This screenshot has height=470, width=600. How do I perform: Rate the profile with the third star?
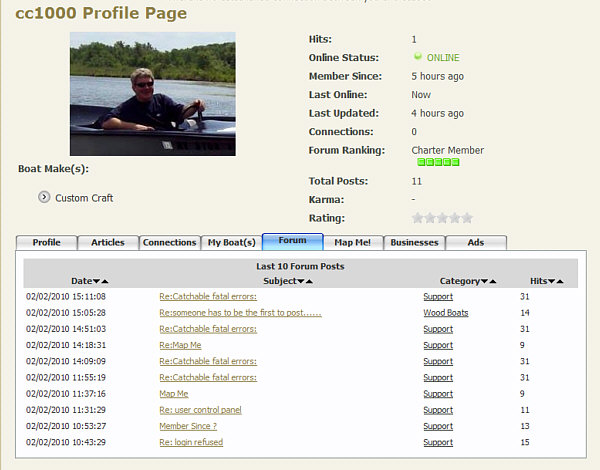pyautogui.click(x=442, y=218)
